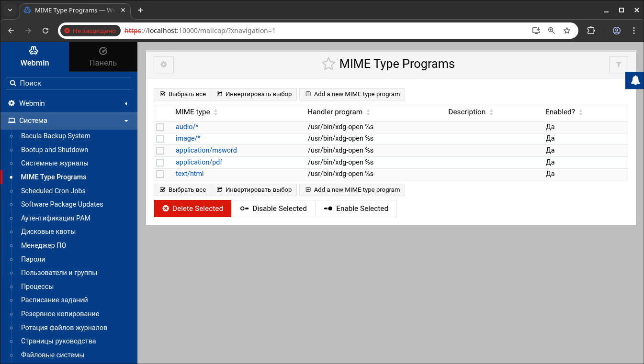Click the module configuration gear icon
This screenshot has height=364, width=644.
click(164, 65)
